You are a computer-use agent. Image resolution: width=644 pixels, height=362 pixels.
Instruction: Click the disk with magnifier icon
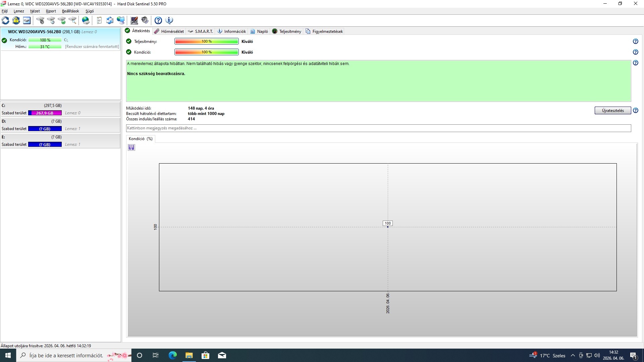tap(72, 20)
